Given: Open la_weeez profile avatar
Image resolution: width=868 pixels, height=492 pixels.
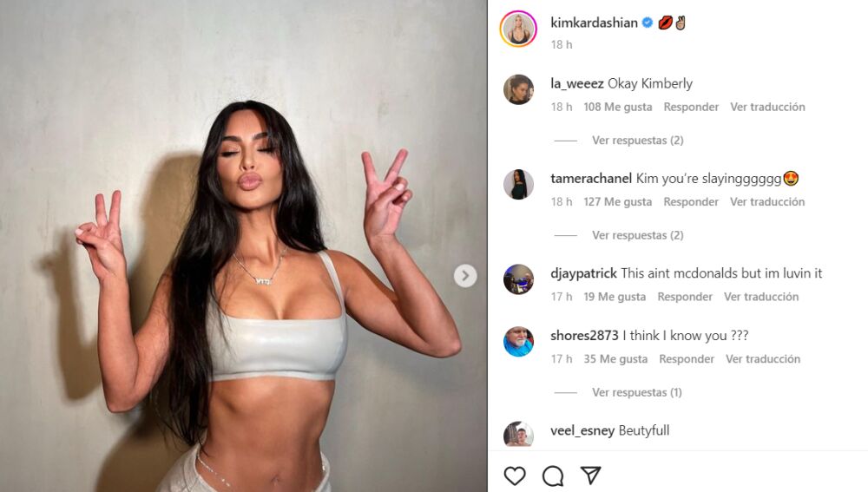Looking at the screenshot, I should (518, 89).
